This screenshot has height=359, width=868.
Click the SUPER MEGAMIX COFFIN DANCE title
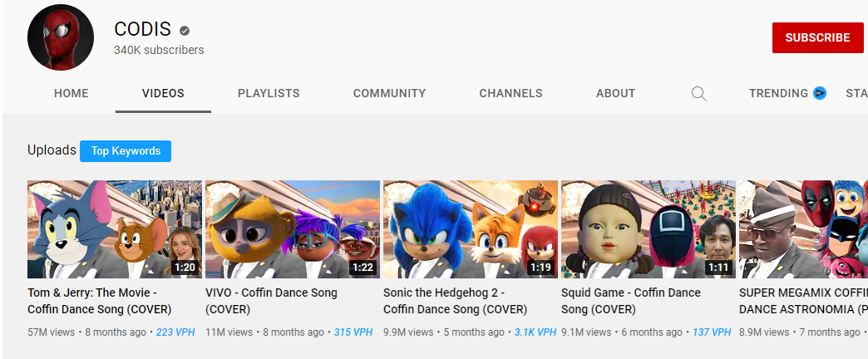pyautogui.click(x=803, y=301)
